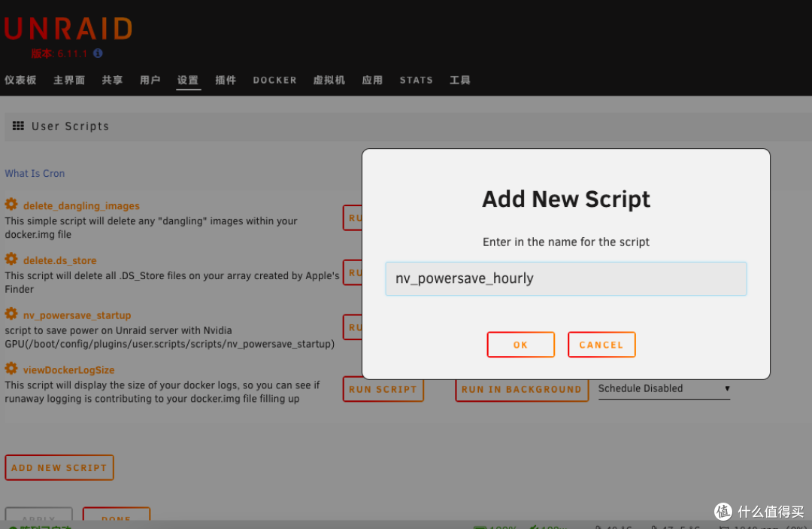Confirm the new script with OK
This screenshot has width=812, height=529.
coord(520,345)
